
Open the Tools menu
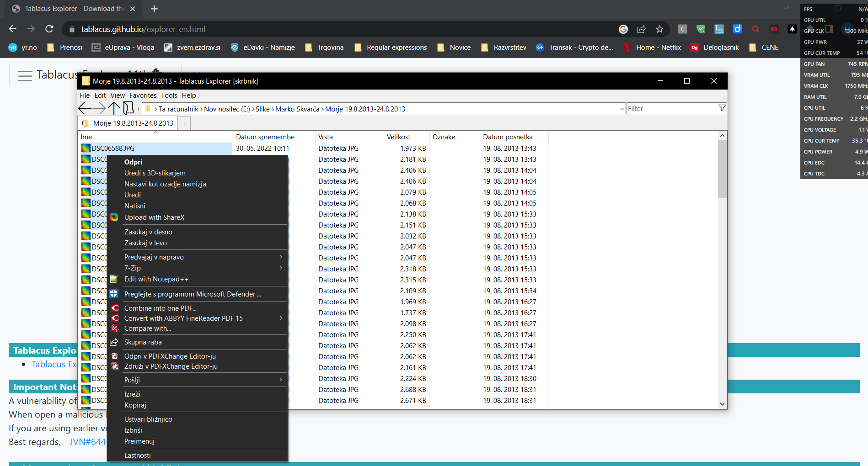click(x=169, y=95)
